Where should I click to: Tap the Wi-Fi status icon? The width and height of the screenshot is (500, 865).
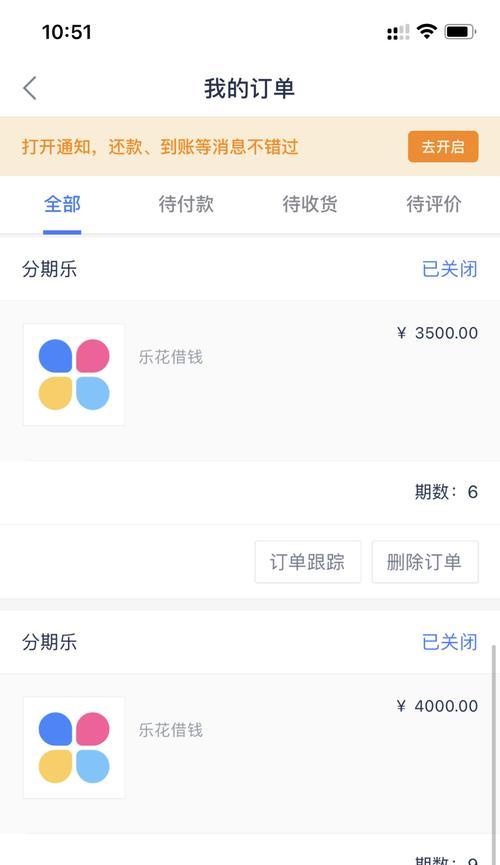point(426,31)
